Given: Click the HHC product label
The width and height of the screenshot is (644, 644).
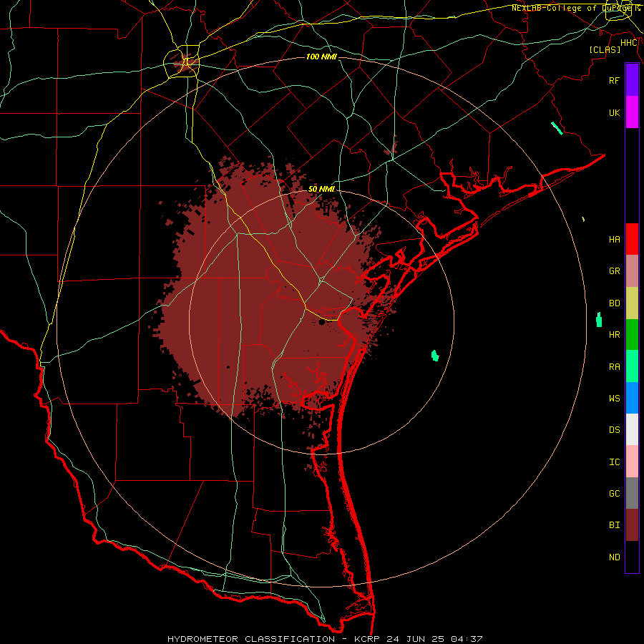Looking at the screenshot, I should pos(628,43).
